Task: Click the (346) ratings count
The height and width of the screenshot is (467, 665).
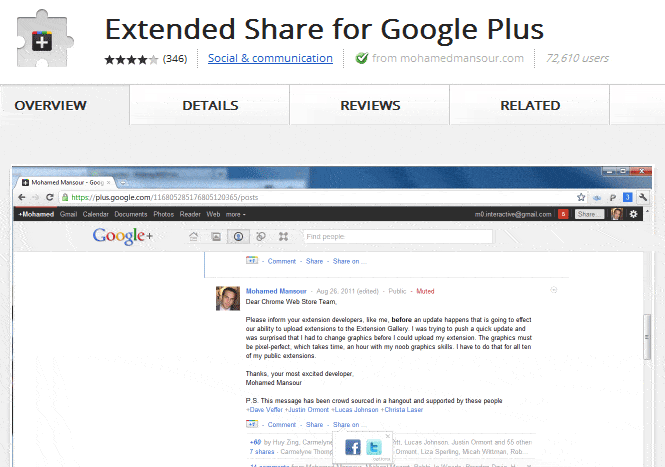Action: point(175,59)
